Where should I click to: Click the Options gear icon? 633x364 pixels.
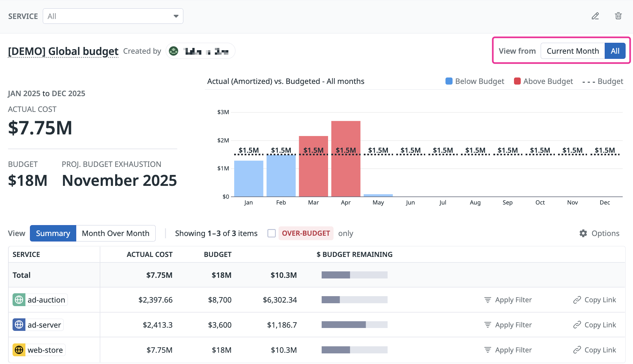(x=583, y=233)
